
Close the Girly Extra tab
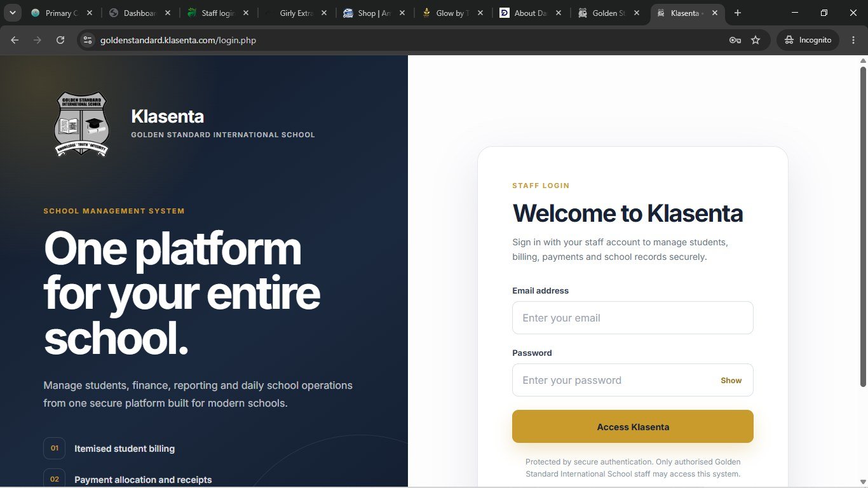324,13
